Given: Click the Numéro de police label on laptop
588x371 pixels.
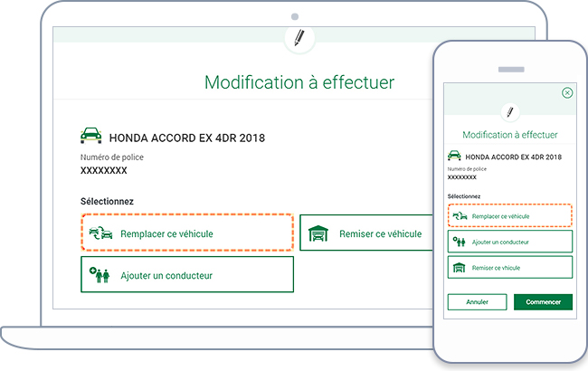Looking at the screenshot, I should [x=112, y=157].
